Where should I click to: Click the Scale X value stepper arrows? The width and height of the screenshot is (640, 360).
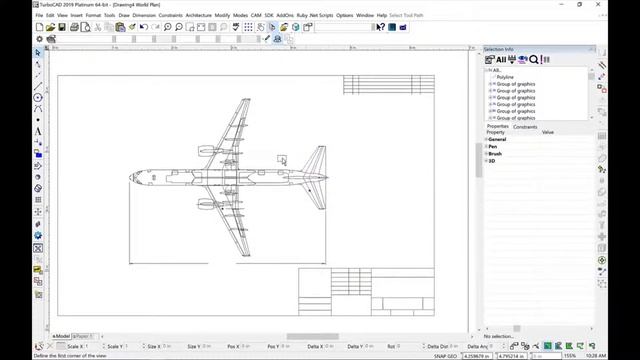coord(103,346)
